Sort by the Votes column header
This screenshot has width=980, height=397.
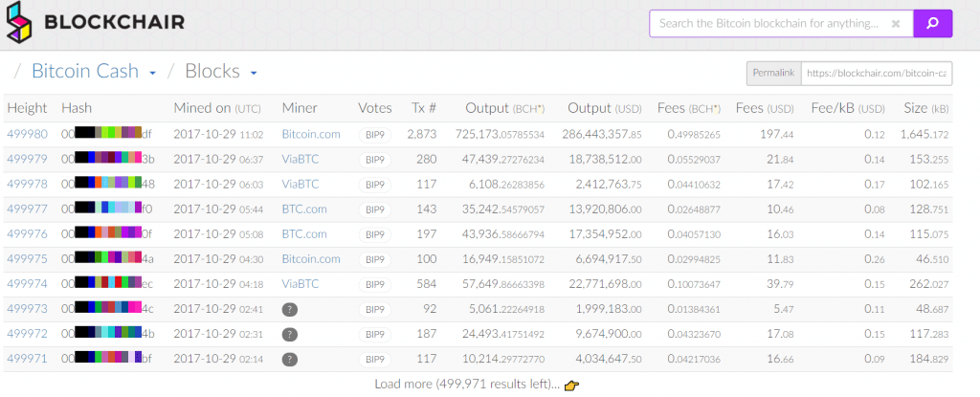point(375,108)
